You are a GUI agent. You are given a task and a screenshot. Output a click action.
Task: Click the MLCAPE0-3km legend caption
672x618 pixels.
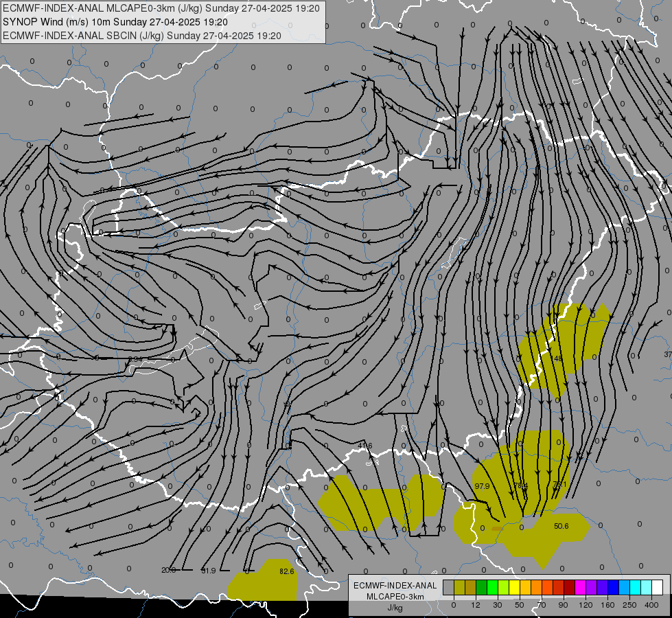[395, 597]
